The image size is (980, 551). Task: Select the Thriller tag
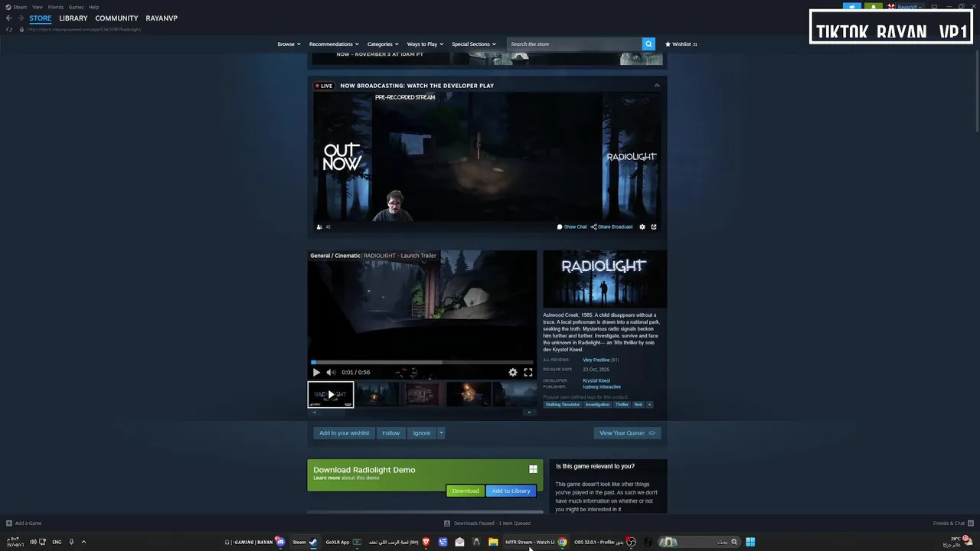click(622, 404)
